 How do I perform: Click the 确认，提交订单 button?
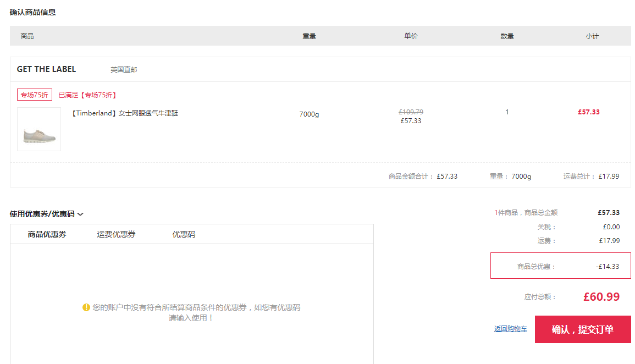pyautogui.click(x=583, y=329)
